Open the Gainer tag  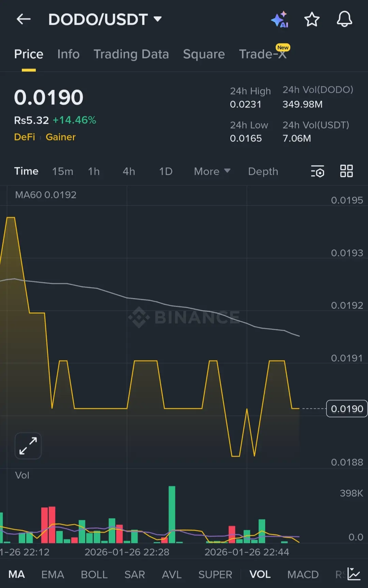61,137
